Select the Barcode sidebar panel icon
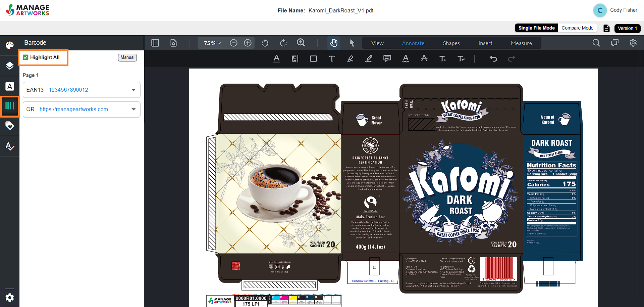The height and width of the screenshot is (307, 644). pyautogui.click(x=10, y=106)
